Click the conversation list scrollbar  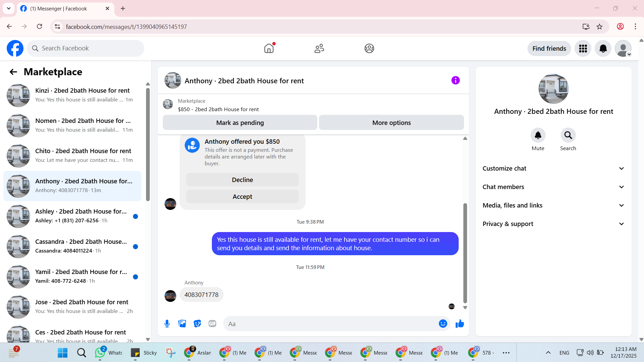[x=148, y=144]
